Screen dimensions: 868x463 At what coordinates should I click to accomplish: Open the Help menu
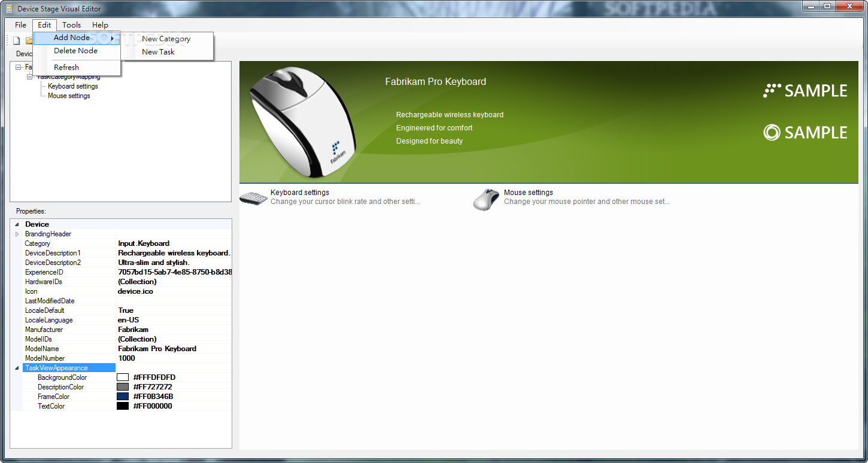point(101,25)
